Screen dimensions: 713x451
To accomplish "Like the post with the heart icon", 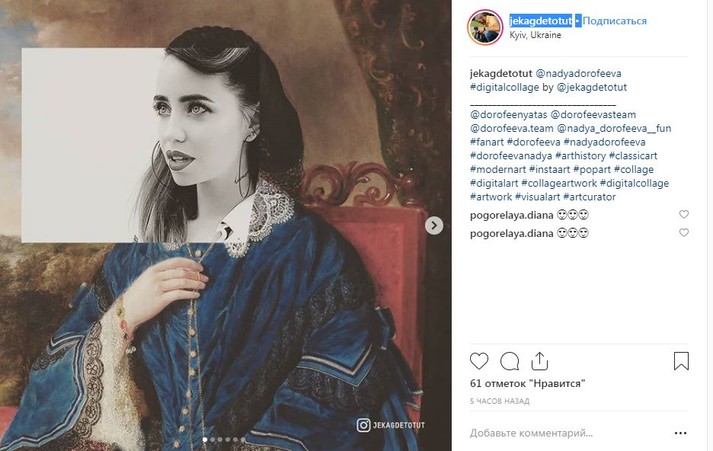I will tap(479, 361).
